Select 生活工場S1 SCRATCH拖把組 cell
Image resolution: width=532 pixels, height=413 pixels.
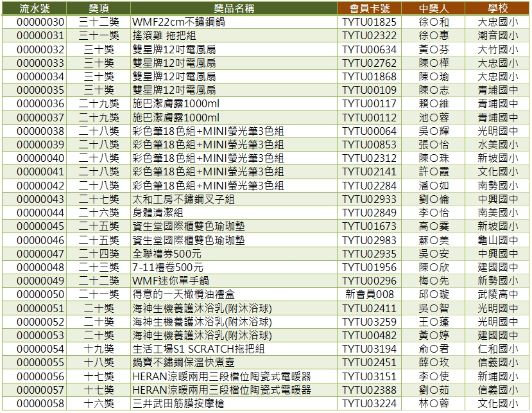tap(198, 349)
